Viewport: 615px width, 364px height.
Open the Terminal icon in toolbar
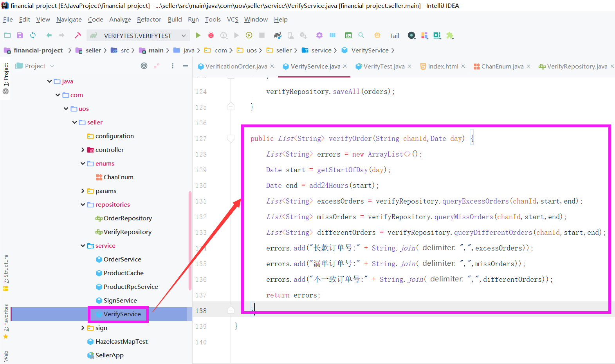[348, 36]
